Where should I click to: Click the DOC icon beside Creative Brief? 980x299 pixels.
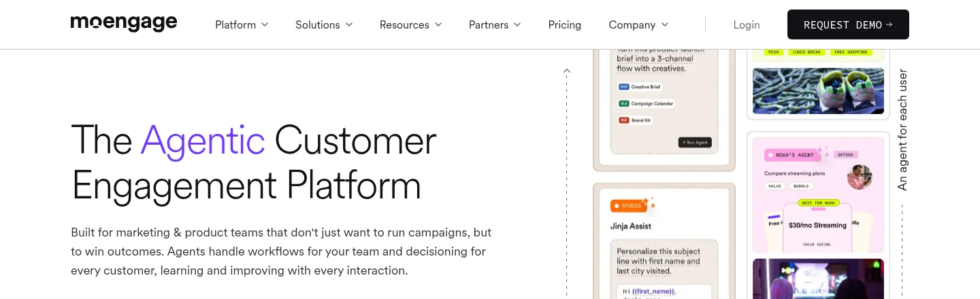point(623,87)
